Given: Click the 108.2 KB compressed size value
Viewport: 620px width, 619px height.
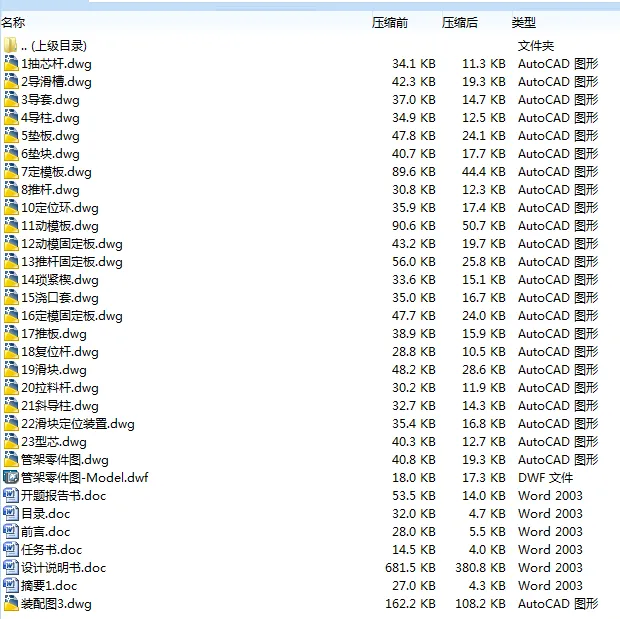Looking at the screenshot, I should [x=480, y=604].
